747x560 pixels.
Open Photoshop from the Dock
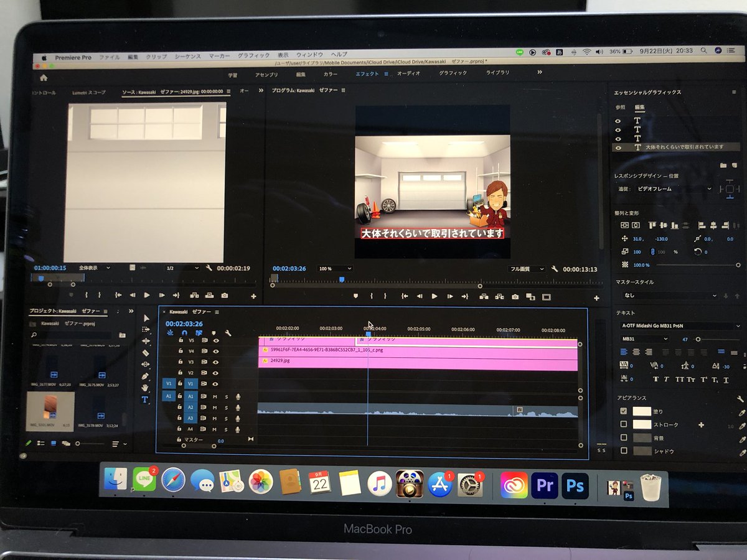[x=575, y=485]
